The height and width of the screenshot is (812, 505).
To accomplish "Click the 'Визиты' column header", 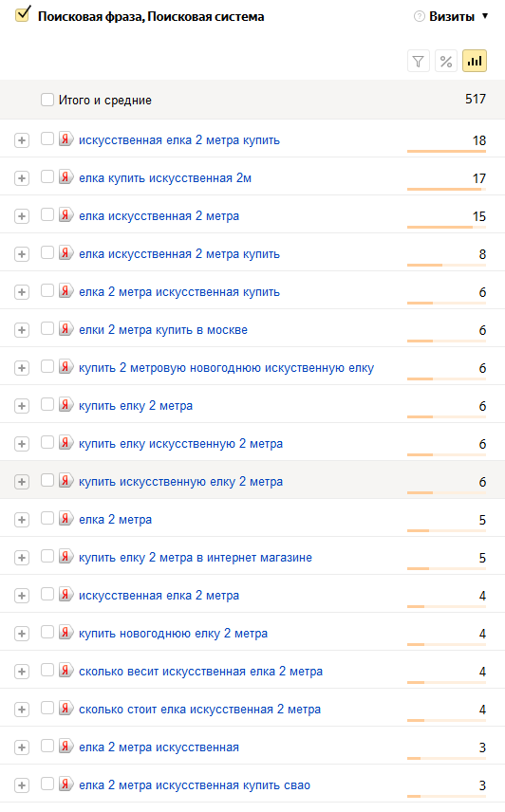I will 452,16.
